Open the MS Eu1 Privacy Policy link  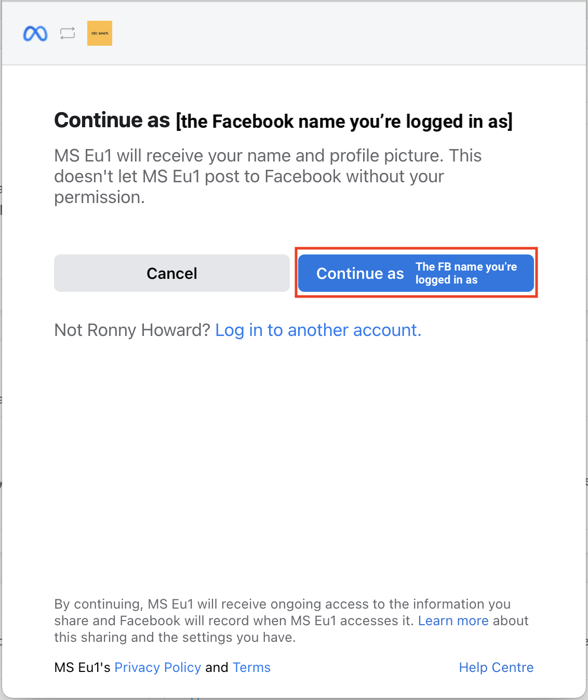click(x=157, y=667)
